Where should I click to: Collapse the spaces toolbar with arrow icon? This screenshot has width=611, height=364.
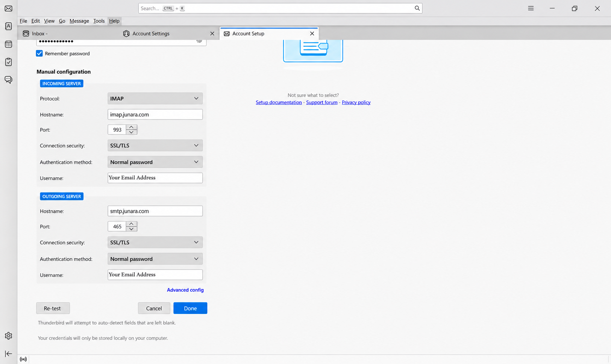(8, 354)
